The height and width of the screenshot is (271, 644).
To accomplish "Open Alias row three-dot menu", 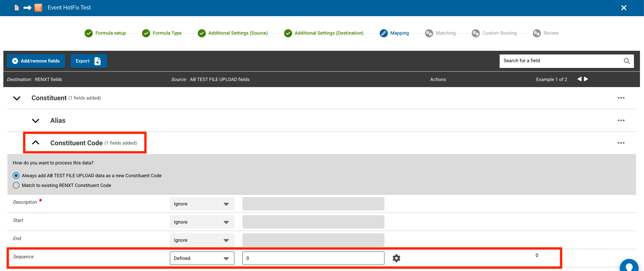I will coord(621,120).
